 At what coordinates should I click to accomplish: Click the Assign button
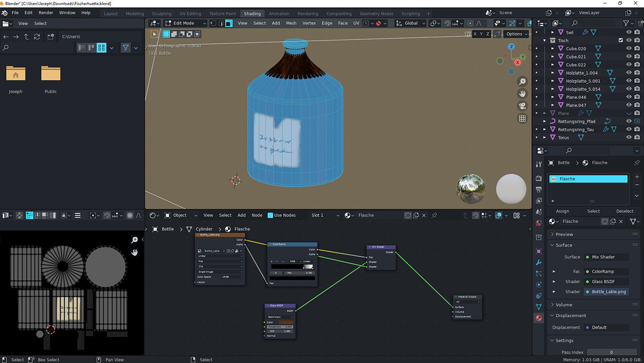[x=562, y=211]
